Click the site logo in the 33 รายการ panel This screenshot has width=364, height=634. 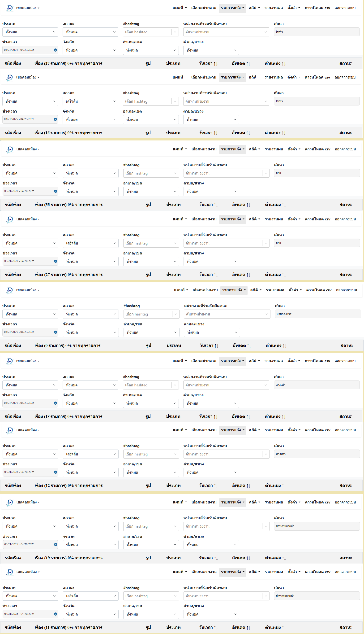10,149
